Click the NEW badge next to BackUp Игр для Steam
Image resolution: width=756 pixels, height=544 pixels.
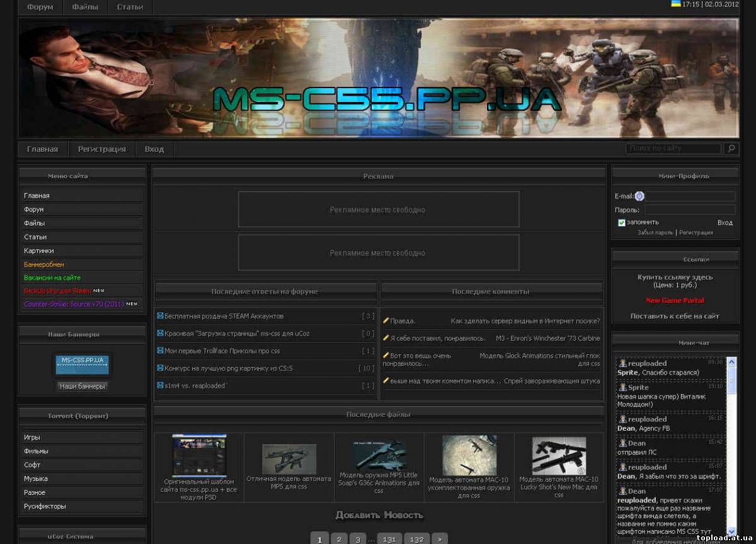99,291
